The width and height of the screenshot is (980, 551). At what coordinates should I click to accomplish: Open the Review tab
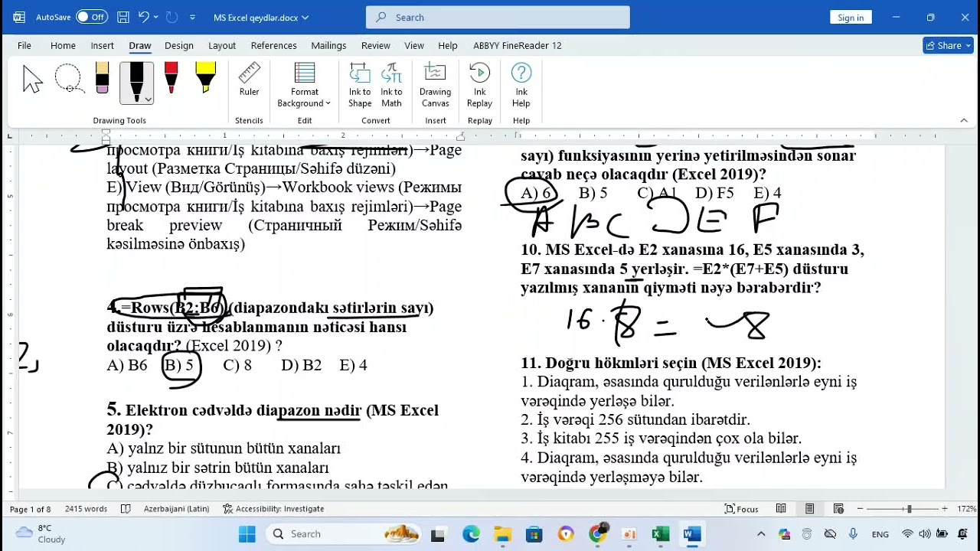coord(375,45)
